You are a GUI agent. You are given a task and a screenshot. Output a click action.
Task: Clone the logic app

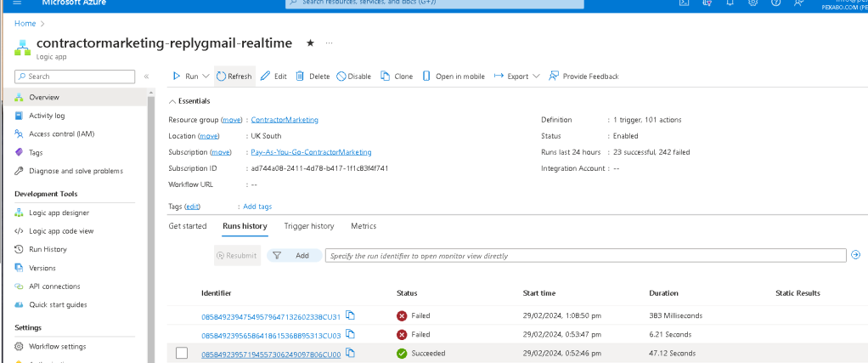[x=397, y=77]
